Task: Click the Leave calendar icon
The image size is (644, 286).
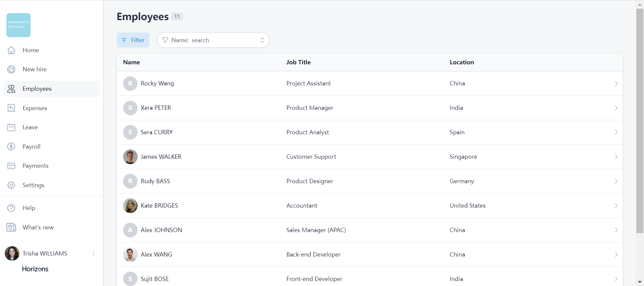Action: click(11, 127)
